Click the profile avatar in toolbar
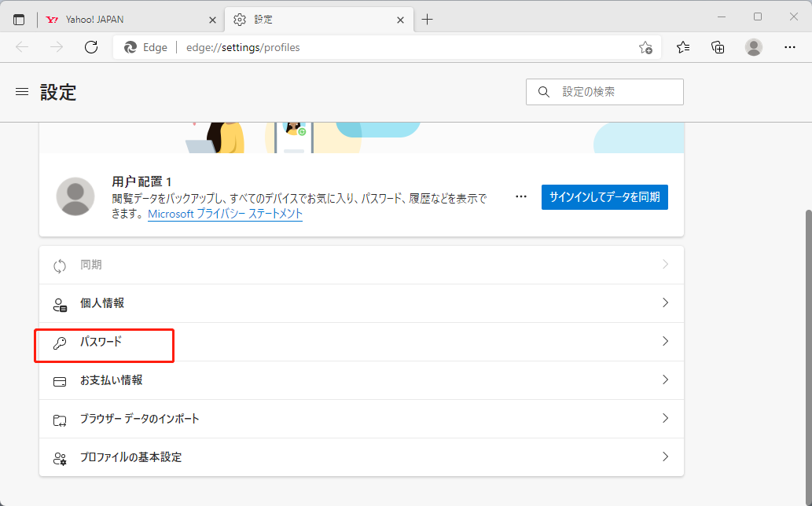This screenshot has height=506, width=812. [x=754, y=47]
